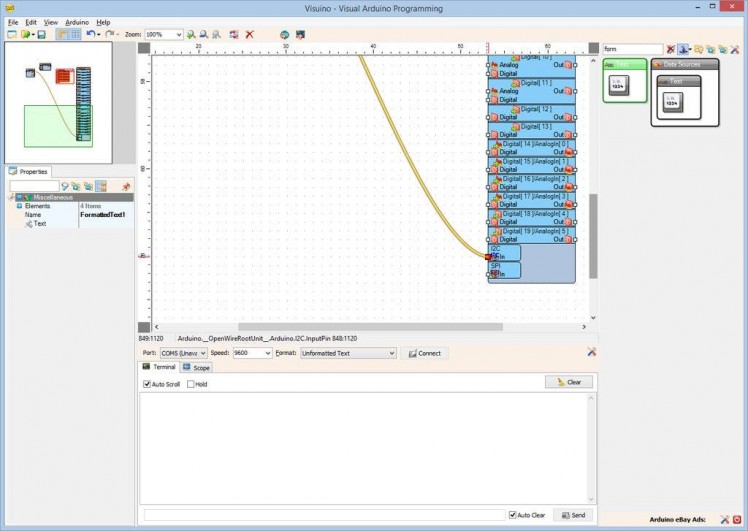Open the Format Unformatted Text dropdown

[348, 353]
